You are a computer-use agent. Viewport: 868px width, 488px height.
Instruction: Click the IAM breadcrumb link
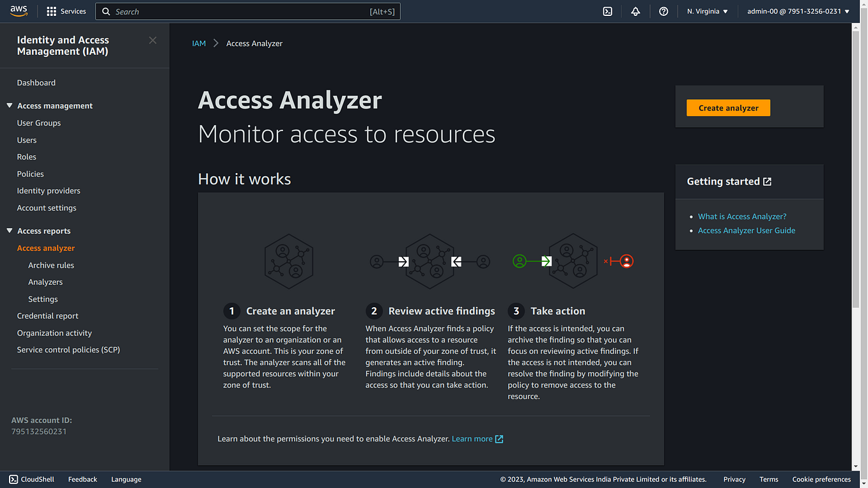coord(199,43)
